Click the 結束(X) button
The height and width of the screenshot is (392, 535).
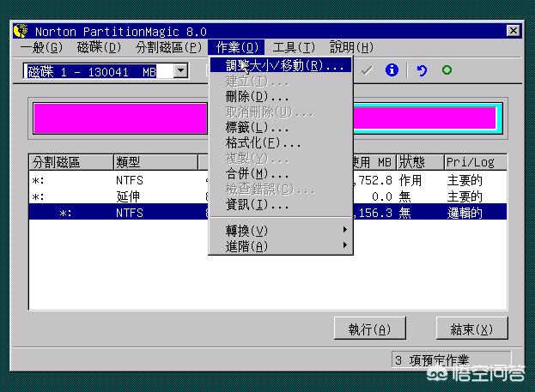pyautogui.click(x=471, y=329)
